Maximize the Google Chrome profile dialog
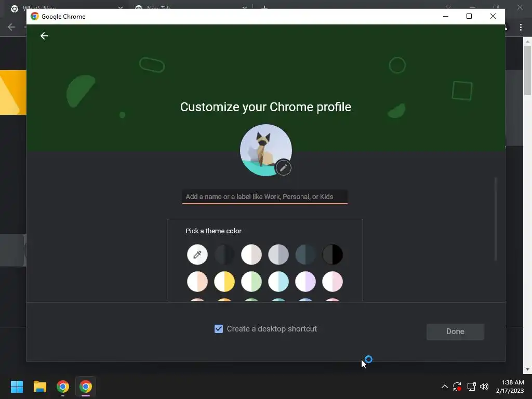 tap(469, 16)
